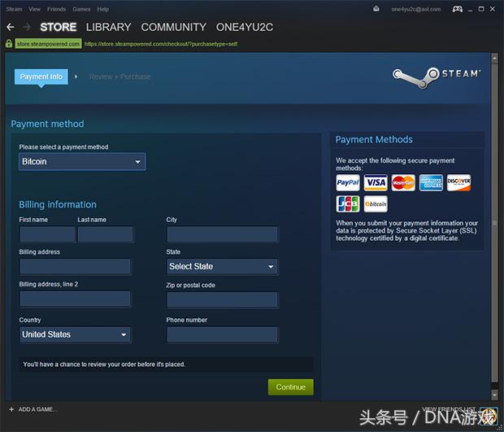Click the green padlock security icon
This screenshot has height=432, width=504.
[x=9, y=43]
